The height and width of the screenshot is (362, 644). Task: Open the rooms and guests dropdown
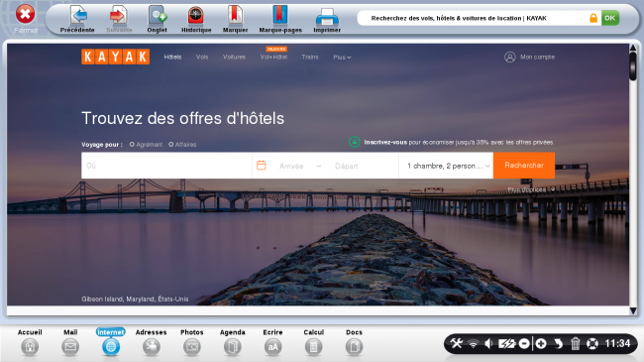[x=446, y=166]
